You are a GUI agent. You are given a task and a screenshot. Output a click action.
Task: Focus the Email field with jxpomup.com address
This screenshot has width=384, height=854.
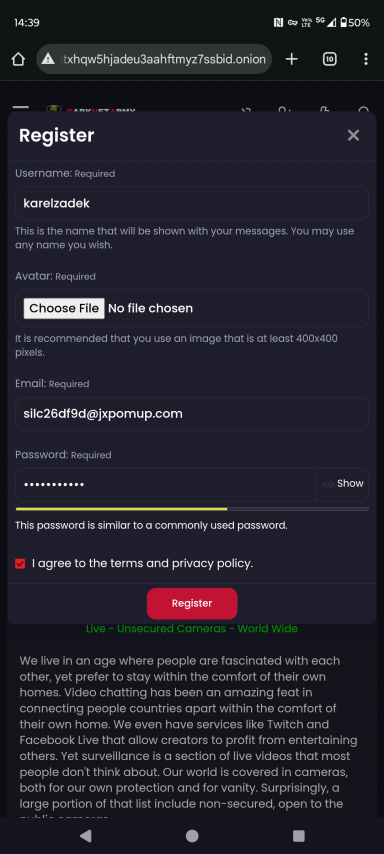click(192, 414)
